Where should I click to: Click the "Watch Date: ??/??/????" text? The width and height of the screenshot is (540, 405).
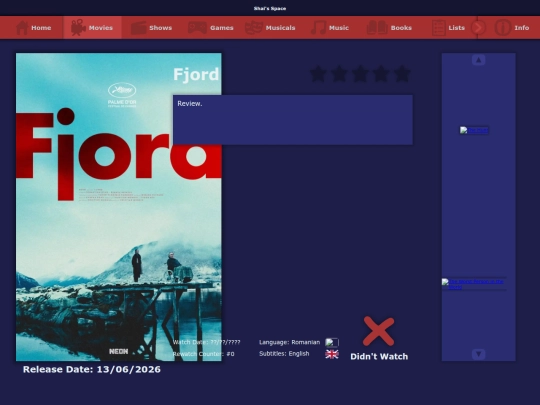pos(207,342)
